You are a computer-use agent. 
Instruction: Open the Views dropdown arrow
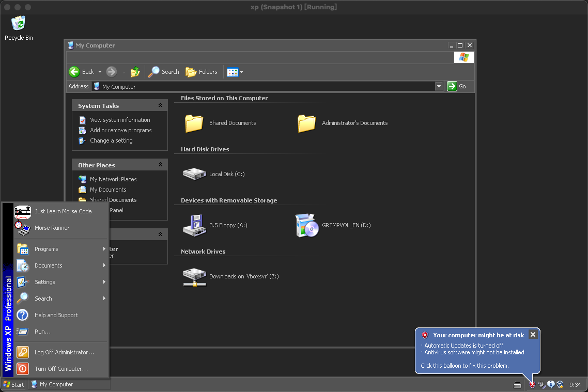coord(241,72)
